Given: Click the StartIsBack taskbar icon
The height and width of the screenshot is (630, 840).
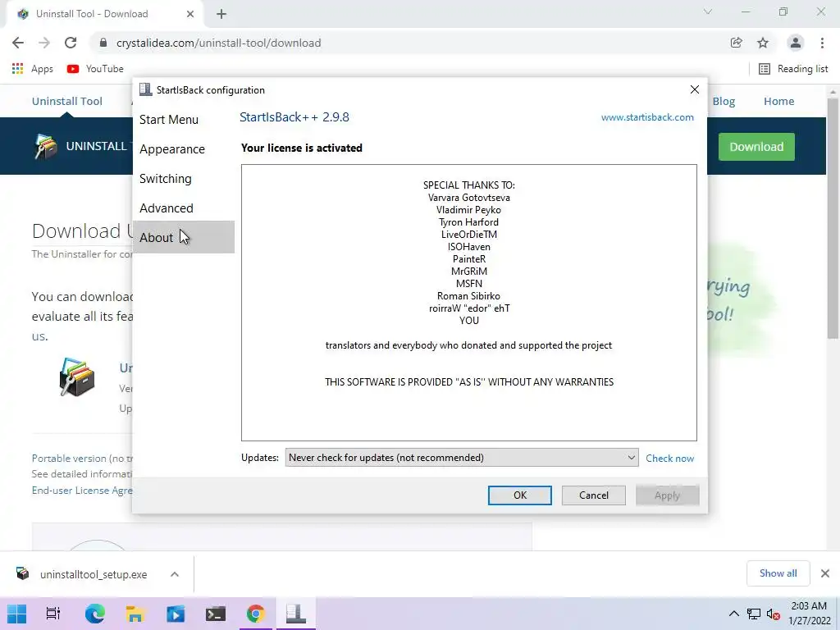Looking at the screenshot, I should click(295, 614).
